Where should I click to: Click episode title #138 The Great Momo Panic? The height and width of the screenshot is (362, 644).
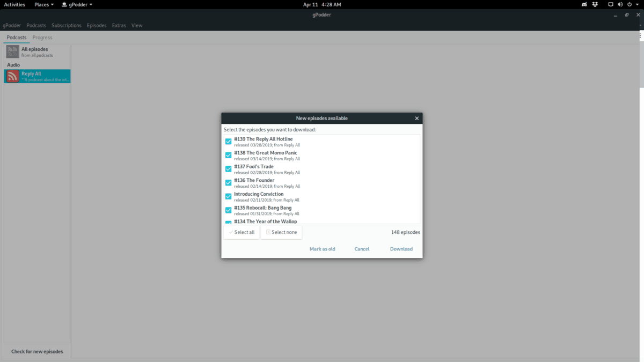[266, 153]
